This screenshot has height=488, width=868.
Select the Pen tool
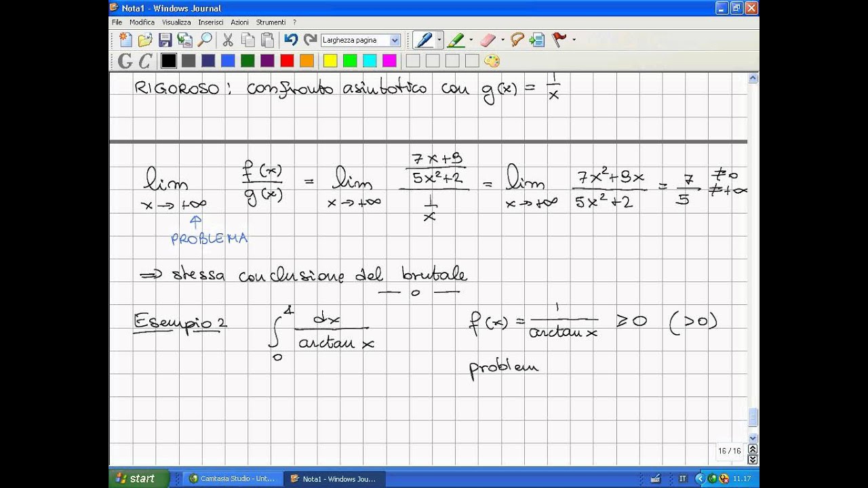click(x=424, y=40)
